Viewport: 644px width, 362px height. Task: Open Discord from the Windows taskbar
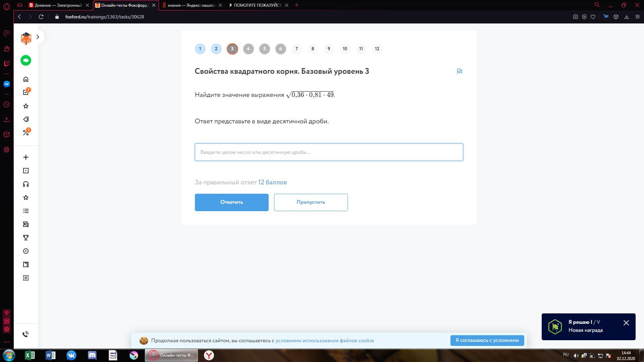[x=92, y=355]
